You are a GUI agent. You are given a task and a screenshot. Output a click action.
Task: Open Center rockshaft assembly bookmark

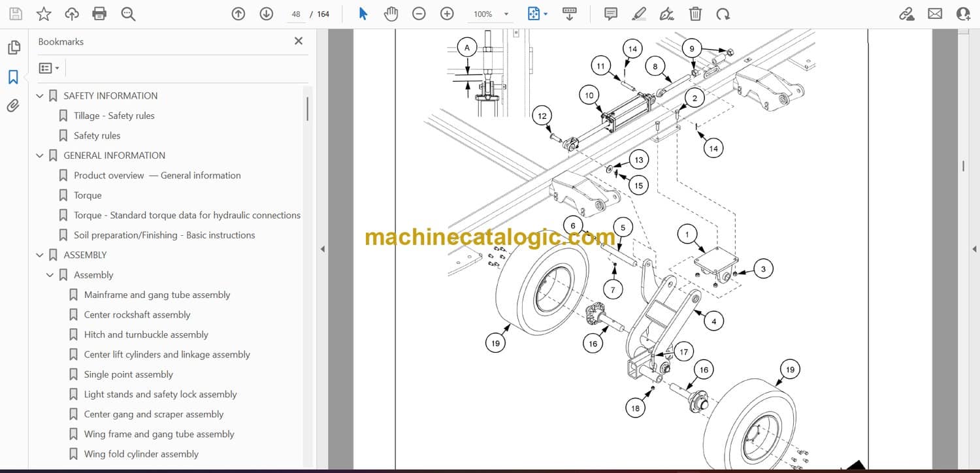[x=137, y=315]
